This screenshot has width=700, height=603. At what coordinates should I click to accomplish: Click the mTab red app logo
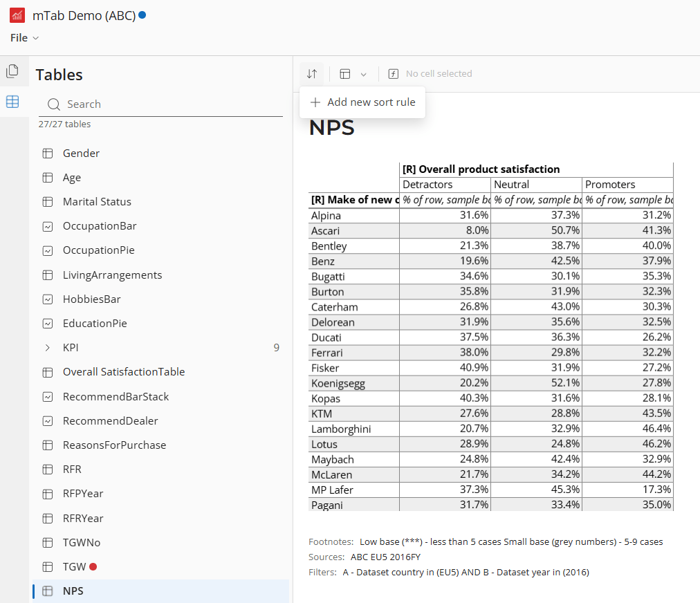pyautogui.click(x=17, y=15)
